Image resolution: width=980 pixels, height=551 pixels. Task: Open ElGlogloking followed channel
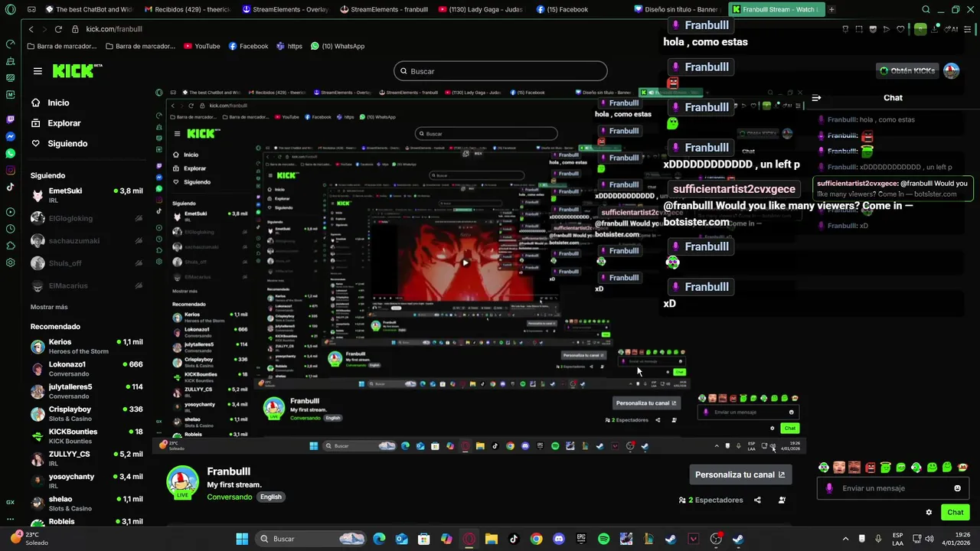pyautogui.click(x=87, y=218)
